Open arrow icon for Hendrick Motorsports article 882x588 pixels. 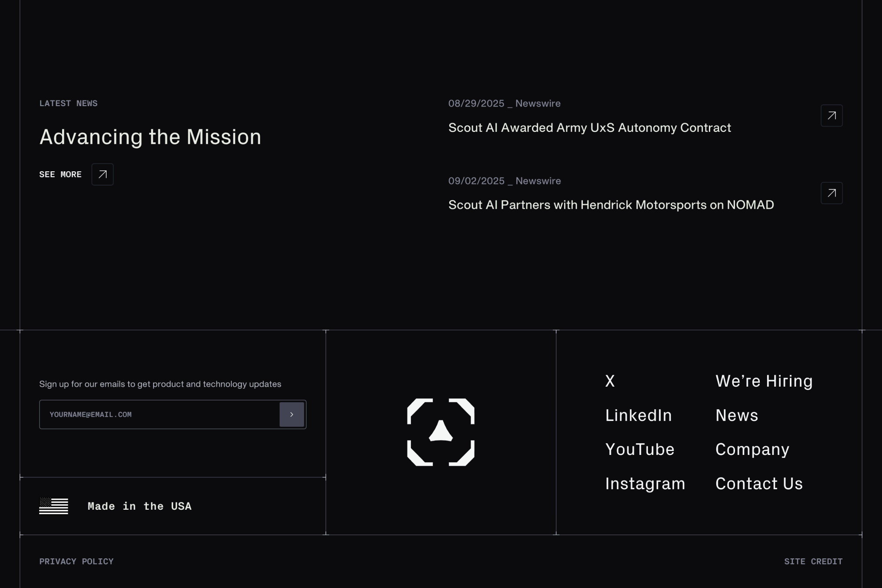[831, 193]
